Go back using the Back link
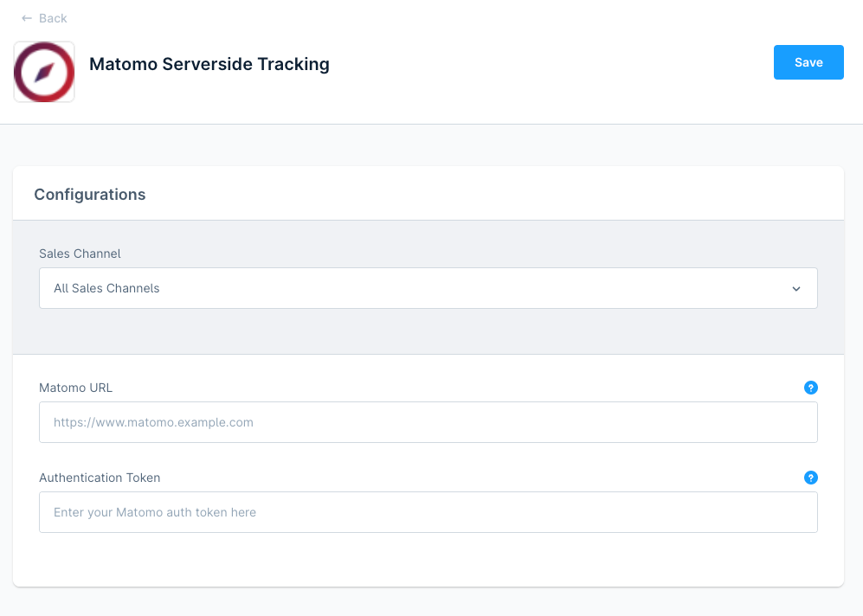The image size is (863, 616). pos(44,18)
